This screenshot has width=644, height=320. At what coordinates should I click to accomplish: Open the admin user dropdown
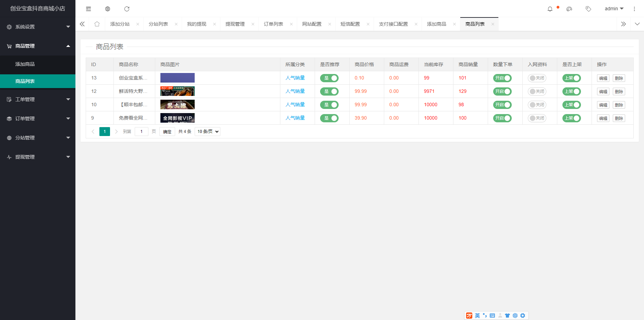click(614, 9)
